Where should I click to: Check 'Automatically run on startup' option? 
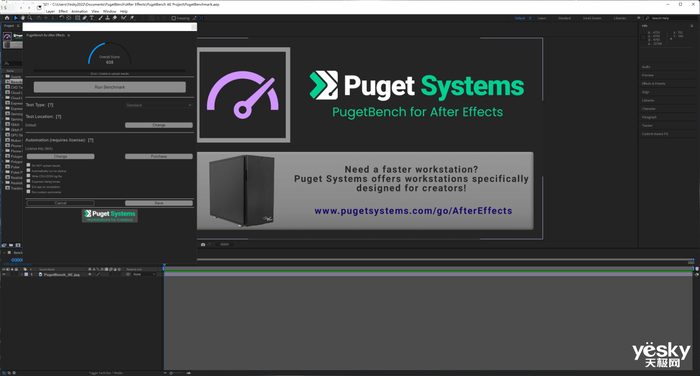29,170
